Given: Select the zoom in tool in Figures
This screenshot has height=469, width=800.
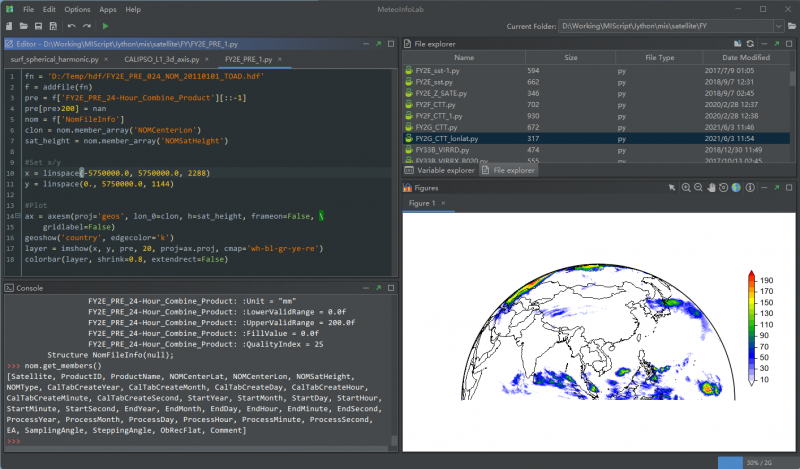Looking at the screenshot, I should (686, 187).
